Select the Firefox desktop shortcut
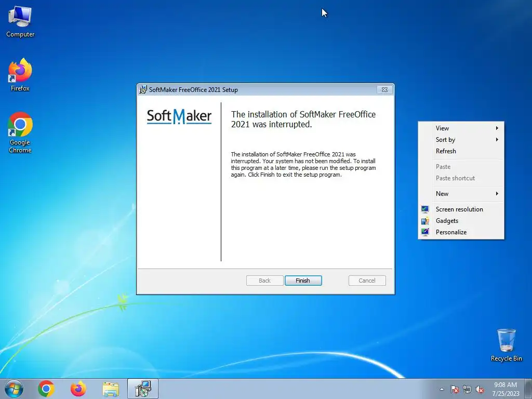The height and width of the screenshot is (399, 532). click(20, 75)
